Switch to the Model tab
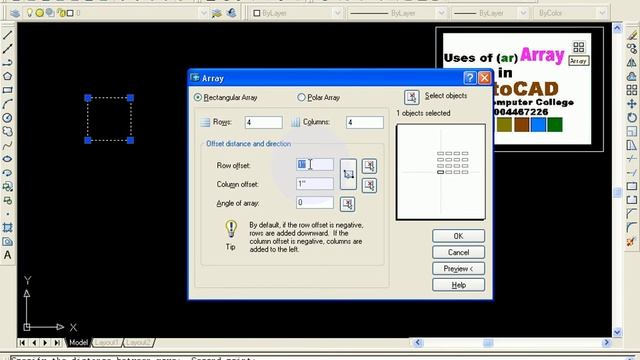640x360 pixels. point(78,342)
